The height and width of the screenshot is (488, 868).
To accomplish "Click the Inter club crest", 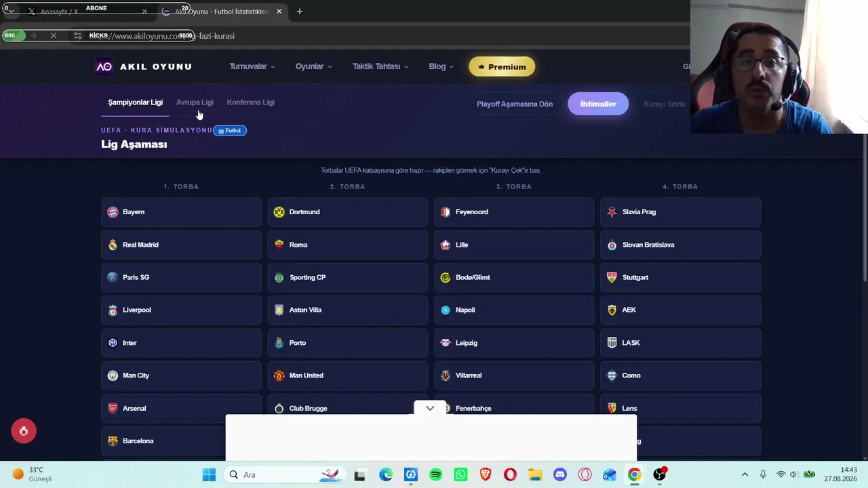I will [113, 343].
